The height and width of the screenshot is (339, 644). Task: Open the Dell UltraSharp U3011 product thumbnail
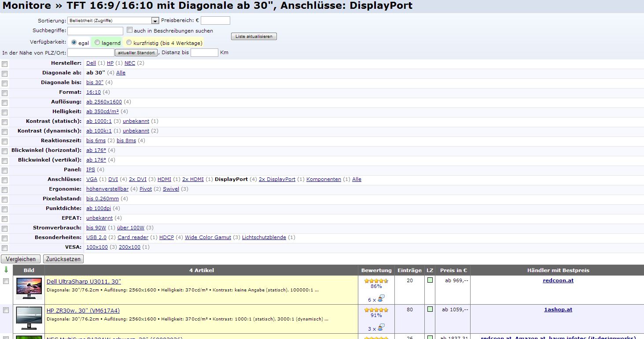[x=29, y=289]
